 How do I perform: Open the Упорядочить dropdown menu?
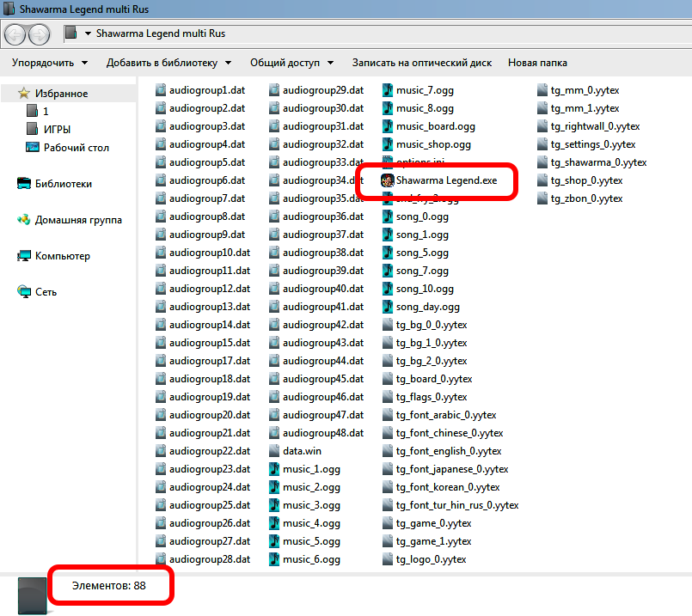pyautogui.click(x=49, y=63)
